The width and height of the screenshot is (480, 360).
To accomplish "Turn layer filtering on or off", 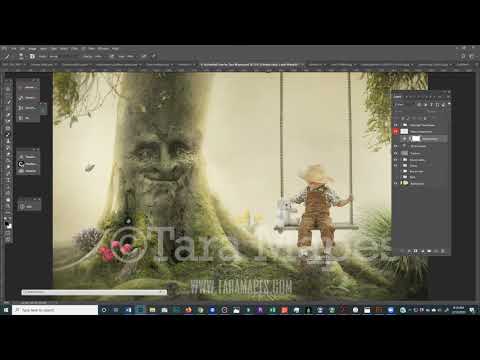I will [449, 104].
